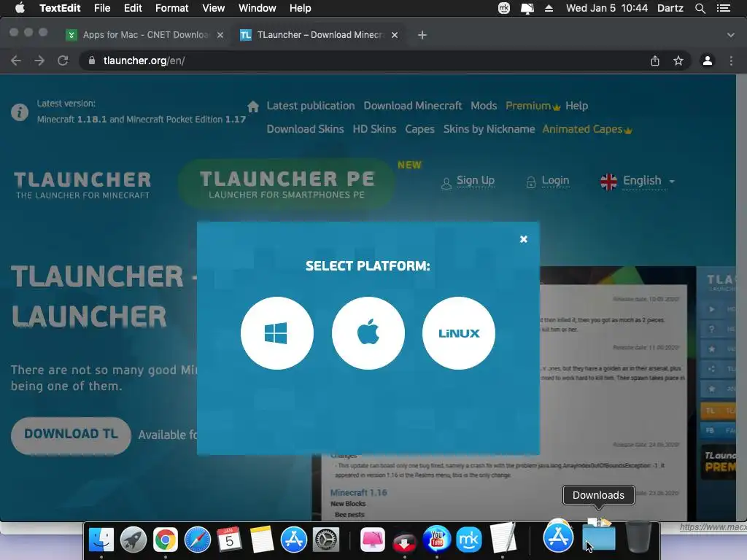The width and height of the screenshot is (747, 560).
Task: Open the Window menu
Action: click(x=258, y=8)
